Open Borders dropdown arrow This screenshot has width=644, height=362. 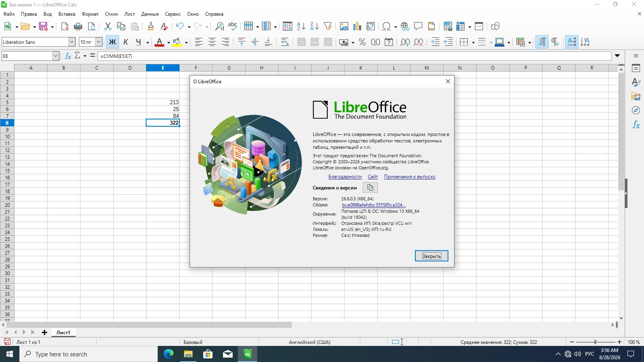click(x=473, y=43)
